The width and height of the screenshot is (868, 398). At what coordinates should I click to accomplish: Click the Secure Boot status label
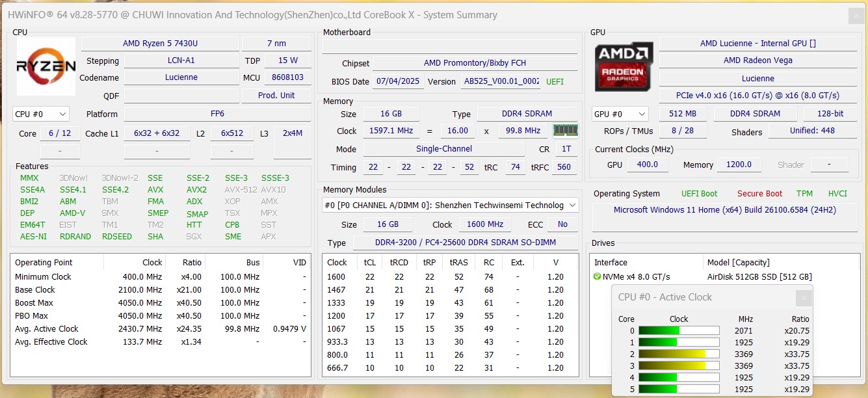tap(759, 194)
